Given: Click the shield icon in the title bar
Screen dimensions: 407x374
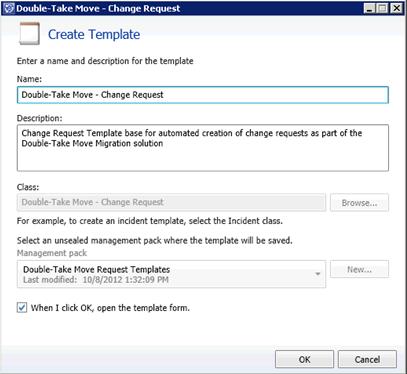Looking at the screenshot, I should [9, 8].
